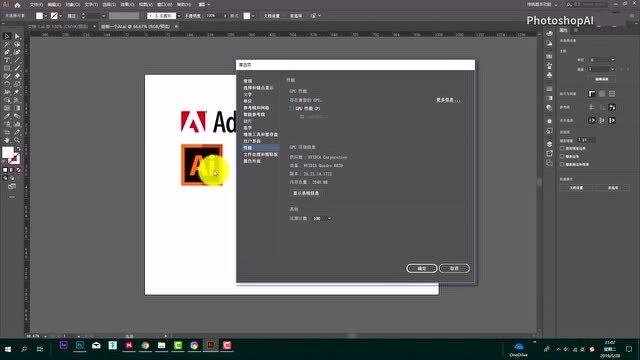Viewport: 640px width, 360px height.
Task: Swap fill and stroke colors in toolbox
Action: pyautogui.click(x=18, y=149)
